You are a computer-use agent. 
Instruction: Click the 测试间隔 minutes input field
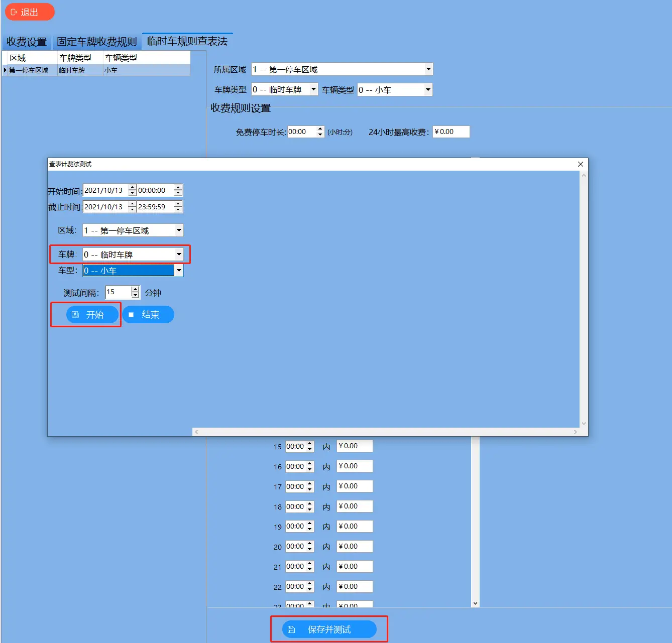point(118,292)
